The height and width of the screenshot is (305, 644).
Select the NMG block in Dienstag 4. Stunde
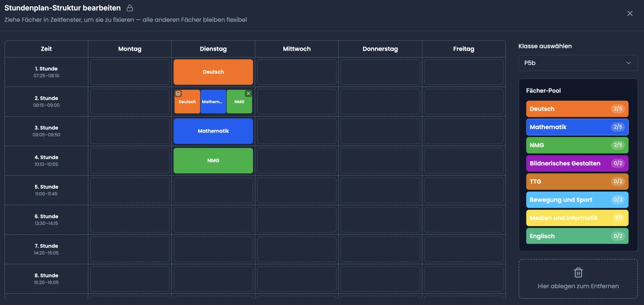pos(213,161)
